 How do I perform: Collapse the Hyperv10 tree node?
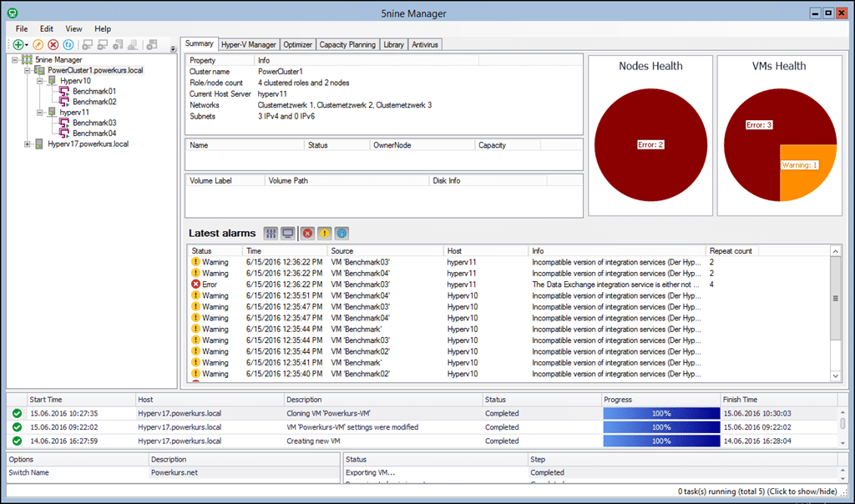[40, 81]
